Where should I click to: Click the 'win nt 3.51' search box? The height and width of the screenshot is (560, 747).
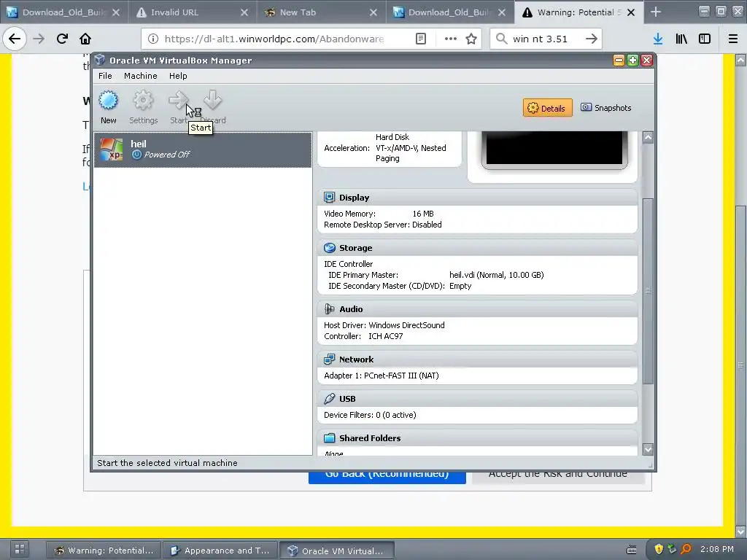[546, 39]
